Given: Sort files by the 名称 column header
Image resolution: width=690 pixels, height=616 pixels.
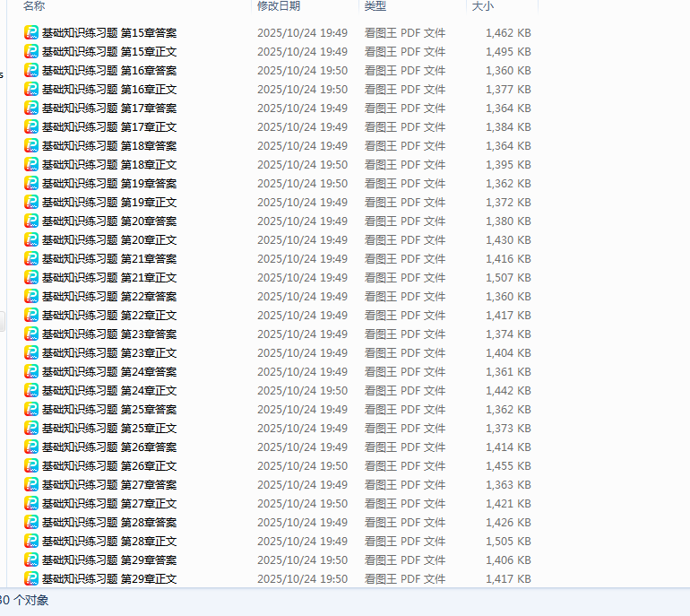Looking at the screenshot, I should click(x=34, y=6).
